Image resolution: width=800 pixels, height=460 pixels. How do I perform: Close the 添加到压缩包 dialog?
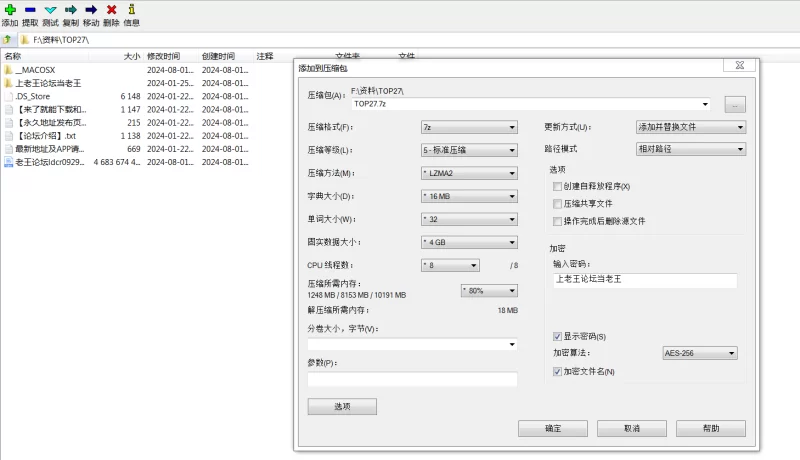coord(739,65)
